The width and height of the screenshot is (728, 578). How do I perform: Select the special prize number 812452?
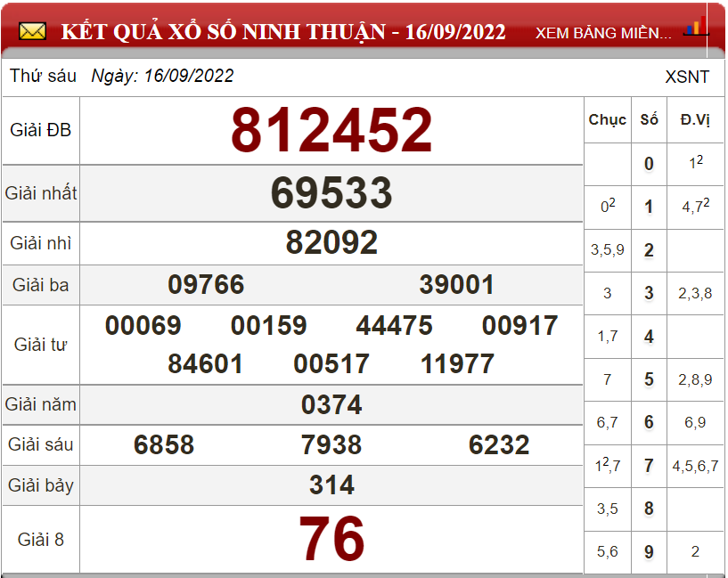coord(331,130)
